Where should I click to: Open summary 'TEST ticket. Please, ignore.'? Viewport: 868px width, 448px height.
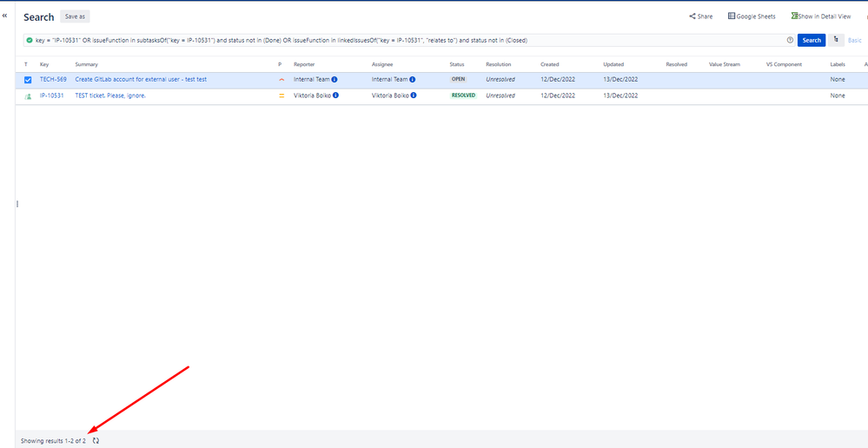coord(110,96)
